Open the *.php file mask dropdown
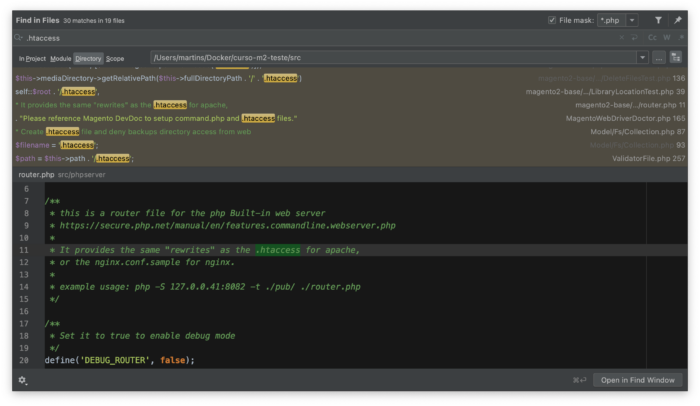Image resolution: width=700 pixels, height=406 pixels. click(632, 20)
